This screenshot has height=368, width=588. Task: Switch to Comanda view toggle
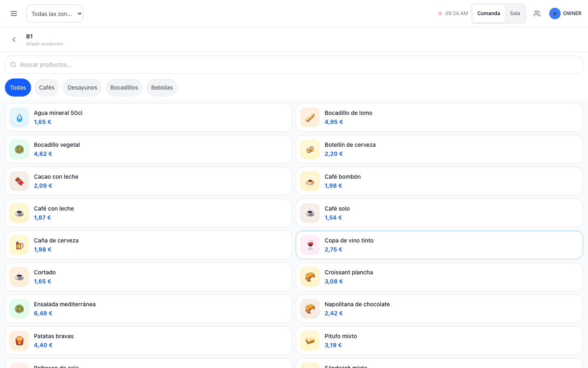tap(489, 13)
